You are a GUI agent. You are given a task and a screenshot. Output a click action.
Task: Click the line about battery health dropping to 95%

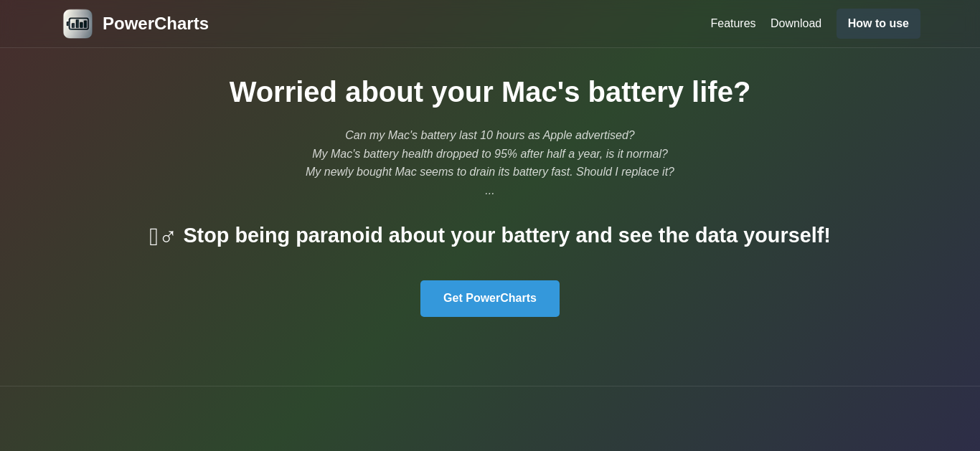490,154
